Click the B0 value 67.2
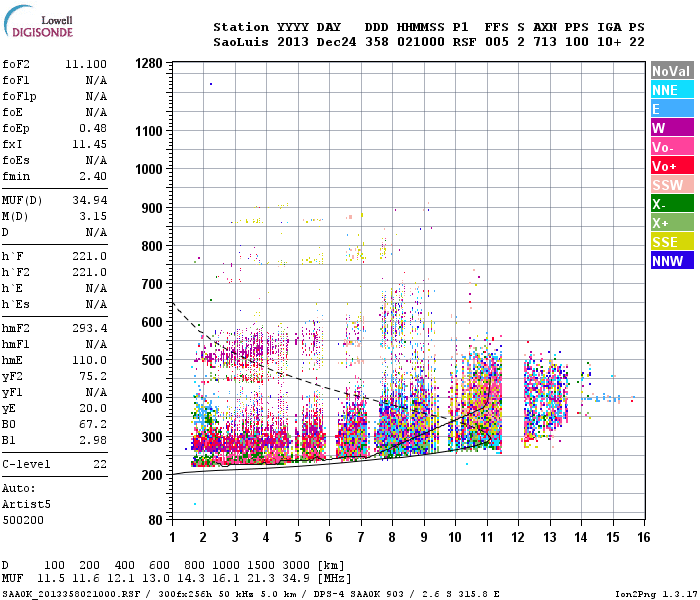This screenshot has width=700, height=600. tap(93, 424)
